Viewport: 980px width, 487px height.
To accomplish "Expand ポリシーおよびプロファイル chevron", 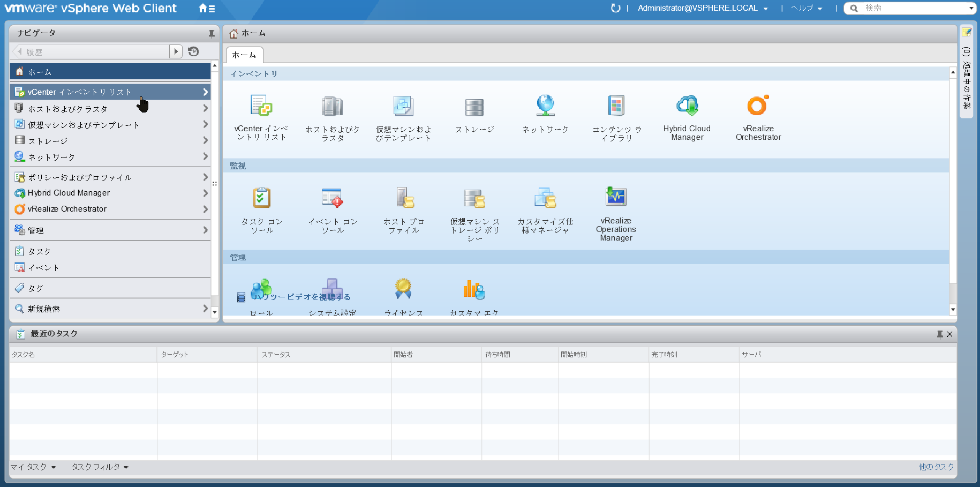I will pos(205,177).
